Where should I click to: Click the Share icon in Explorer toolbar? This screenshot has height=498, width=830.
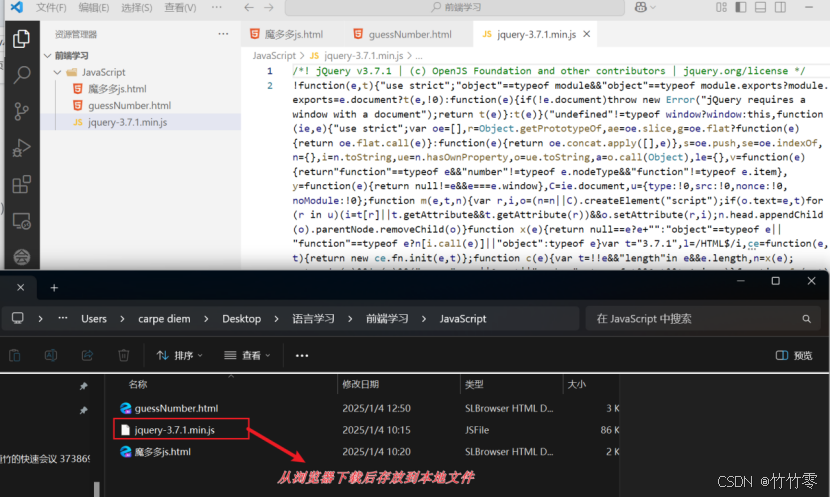[87, 355]
